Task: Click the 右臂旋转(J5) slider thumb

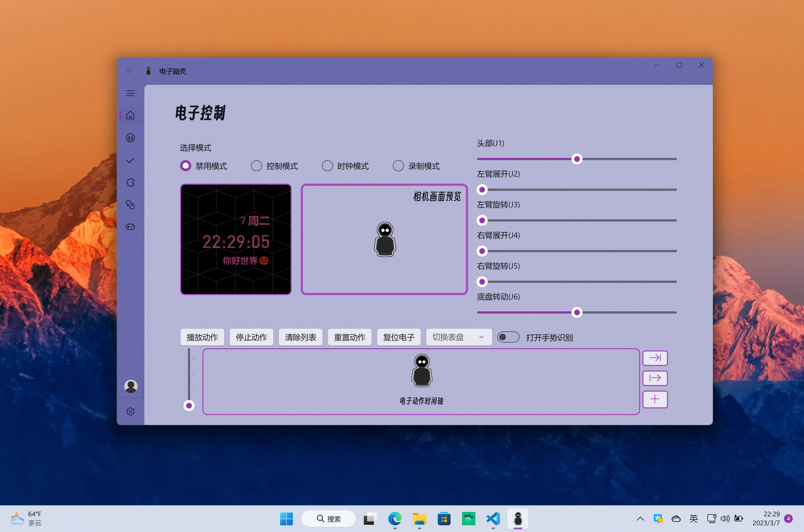Action: coord(482,282)
